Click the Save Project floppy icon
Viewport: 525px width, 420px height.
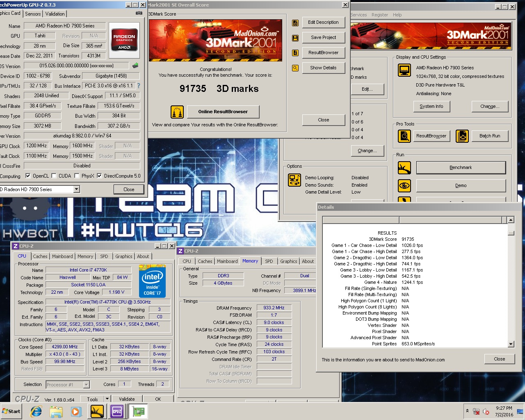pyautogui.click(x=295, y=38)
